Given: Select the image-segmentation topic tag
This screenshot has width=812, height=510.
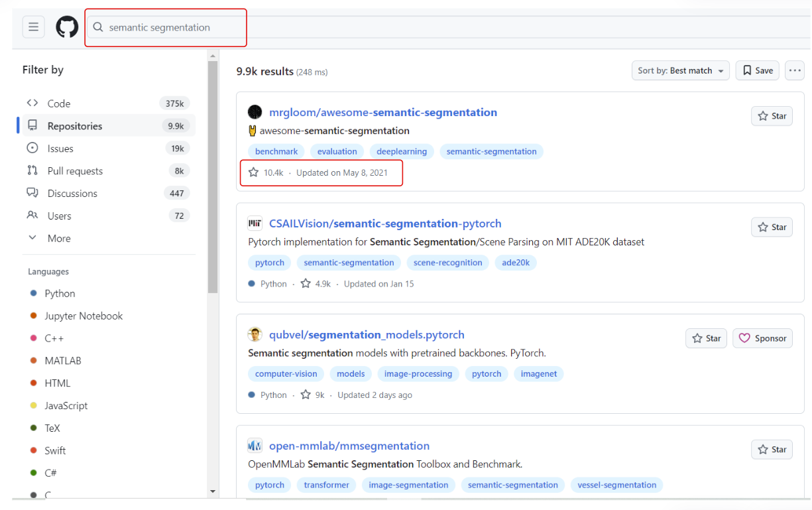Looking at the screenshot, I should [x=408, y=485].
